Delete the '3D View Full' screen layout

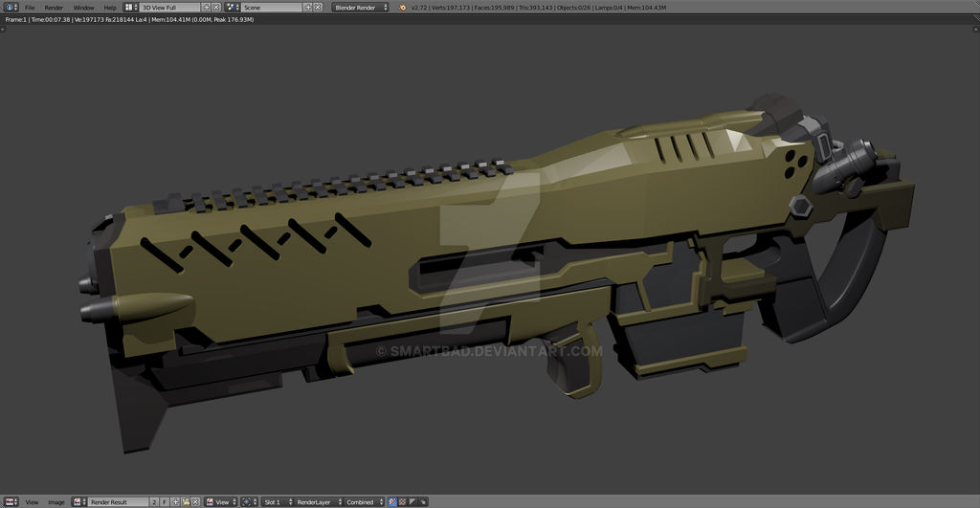coord(216,8)
